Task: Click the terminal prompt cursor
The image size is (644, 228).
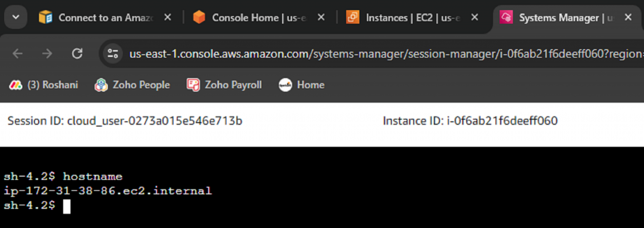Action: tap(67, 206)
